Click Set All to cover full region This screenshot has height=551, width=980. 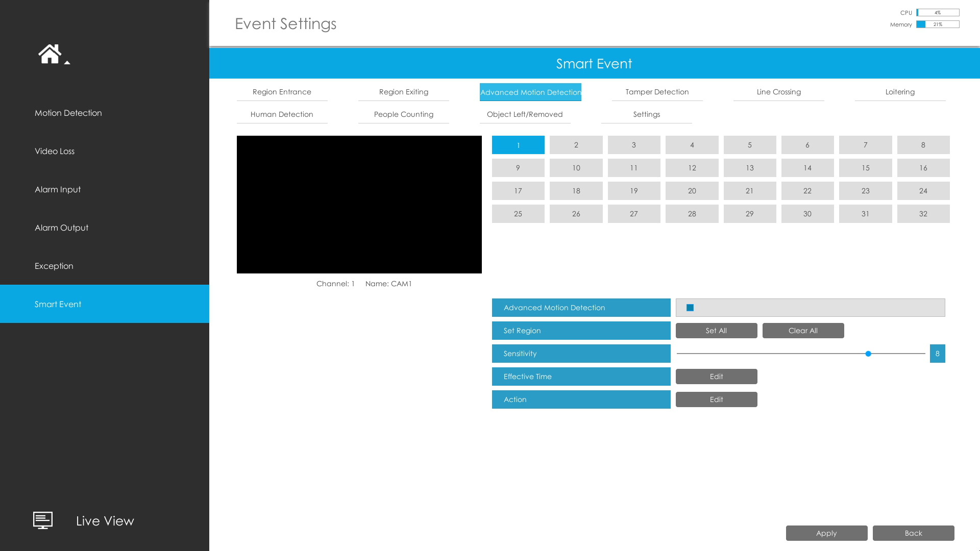point(716,330)
